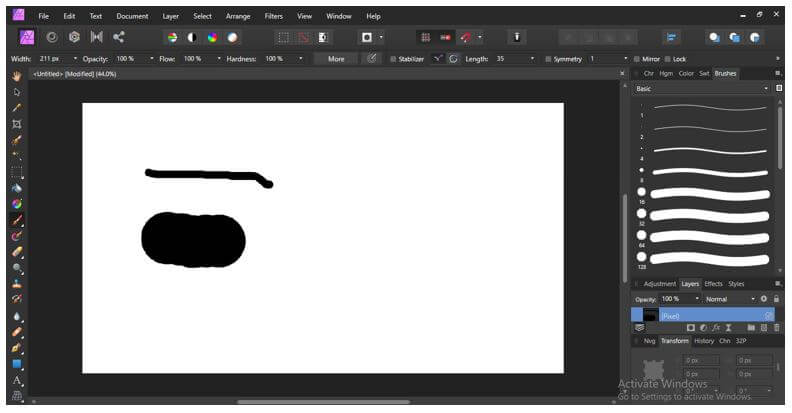Switch to the History tab
The height and width of the screenshot is (413, 792).
pos(704,341)
